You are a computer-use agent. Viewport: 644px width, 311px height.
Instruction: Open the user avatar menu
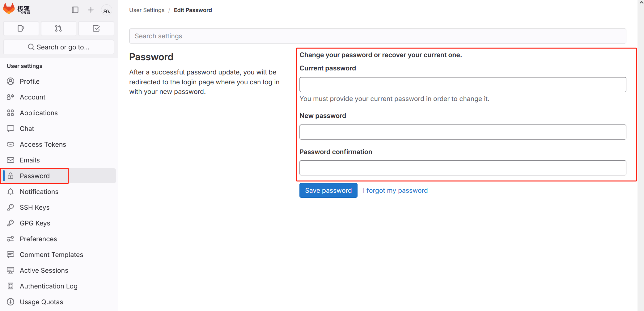107,11
